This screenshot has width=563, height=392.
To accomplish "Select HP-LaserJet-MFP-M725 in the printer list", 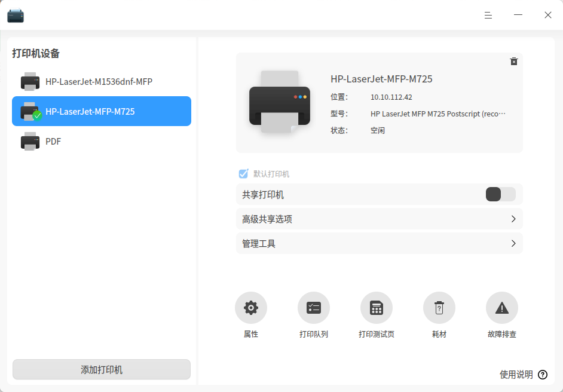I will click(x=102, y=111).
